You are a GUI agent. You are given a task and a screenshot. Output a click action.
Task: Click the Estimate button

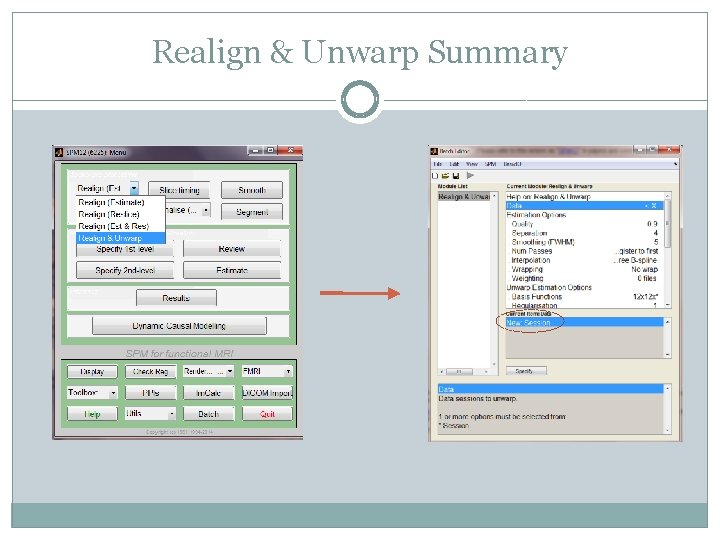click(231, 270)
